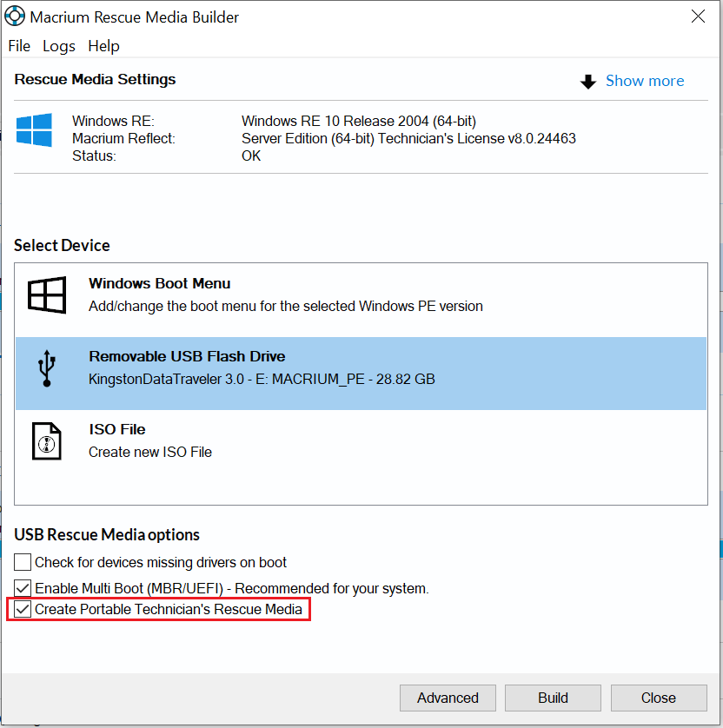Click the down arrow beside Show more
The height and width of the screenshot is (728, 723).
[588, 81]
